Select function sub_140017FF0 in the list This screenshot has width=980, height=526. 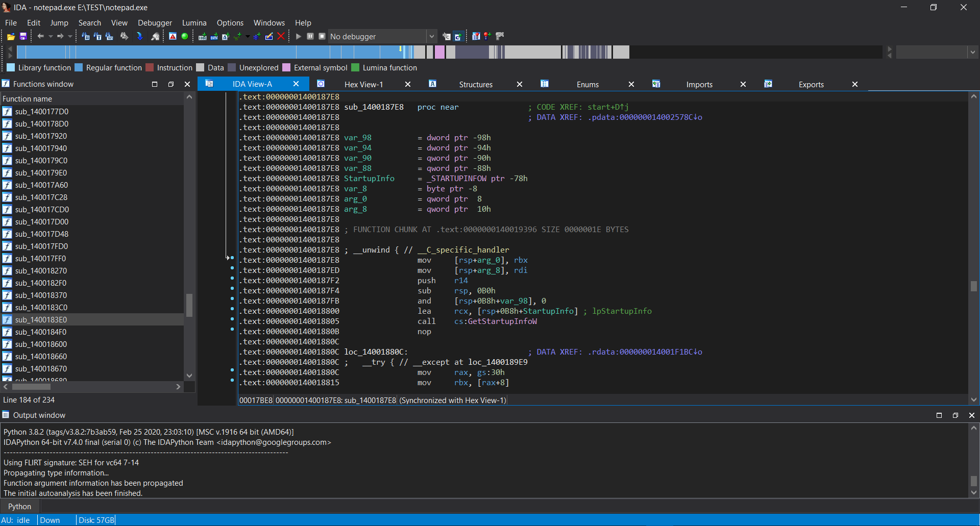click(41, 259)
